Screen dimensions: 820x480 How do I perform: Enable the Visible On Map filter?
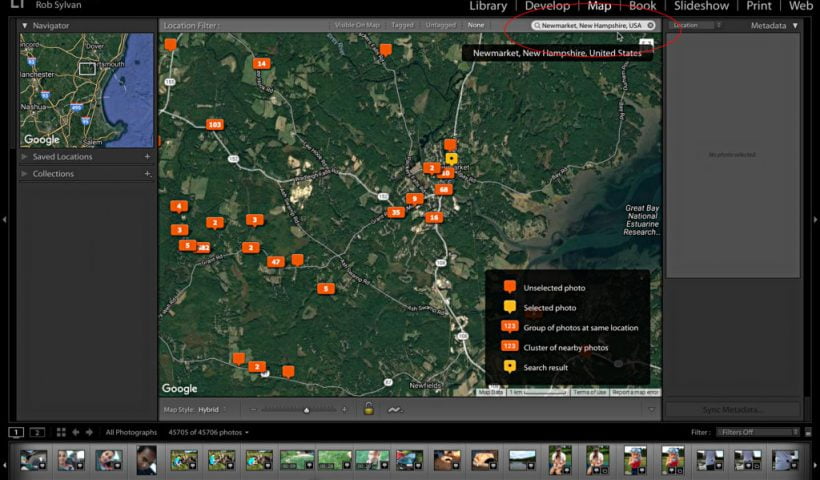[357, 25]
